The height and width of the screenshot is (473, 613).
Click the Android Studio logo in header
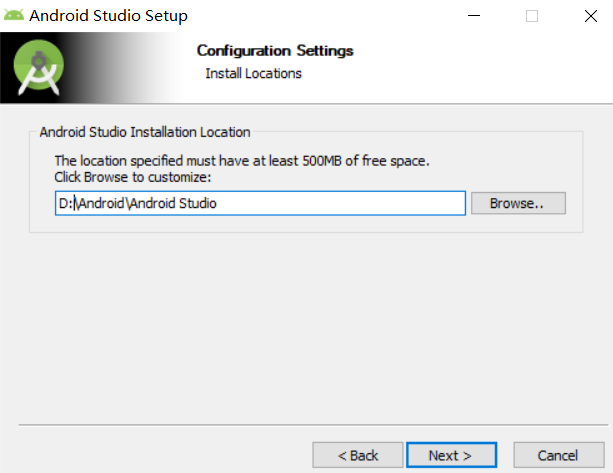pos(39,67)
